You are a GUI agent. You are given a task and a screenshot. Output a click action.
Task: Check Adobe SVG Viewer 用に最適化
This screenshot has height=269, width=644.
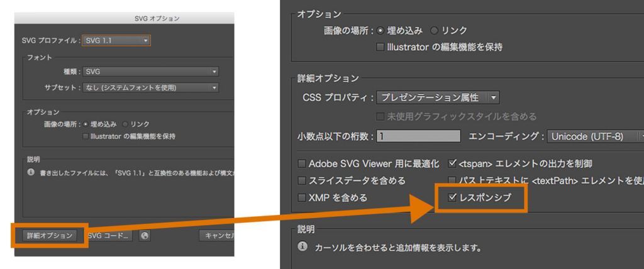tap(302, 164)
